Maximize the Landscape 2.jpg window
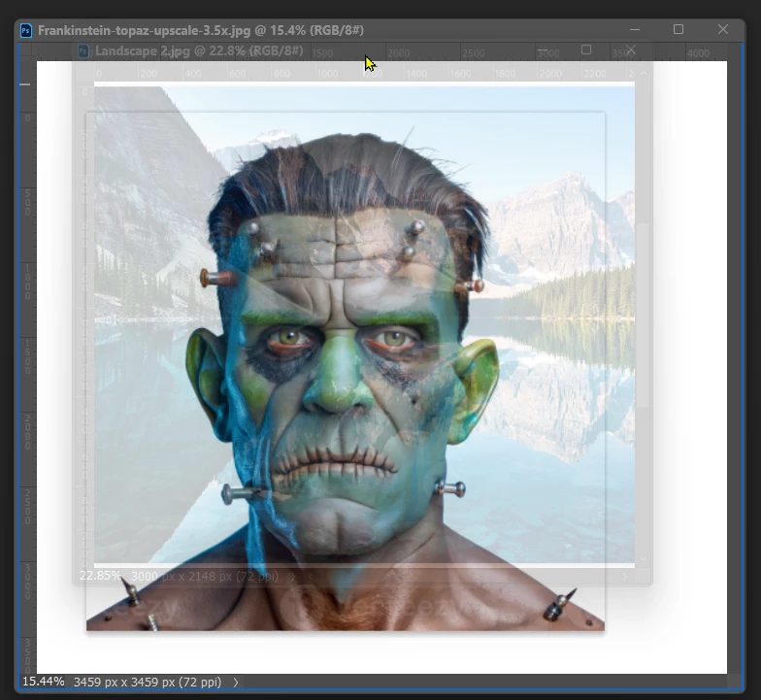Viewport: 761px width, 700px height. (586, 50)
